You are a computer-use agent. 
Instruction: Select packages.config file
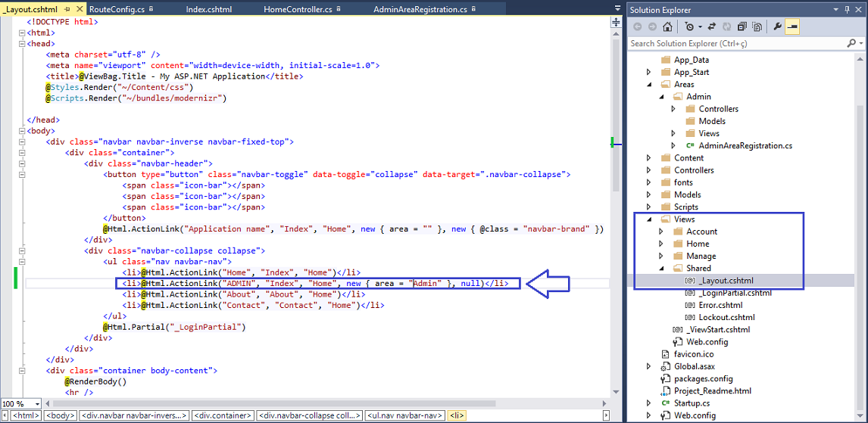coord(704,379)
